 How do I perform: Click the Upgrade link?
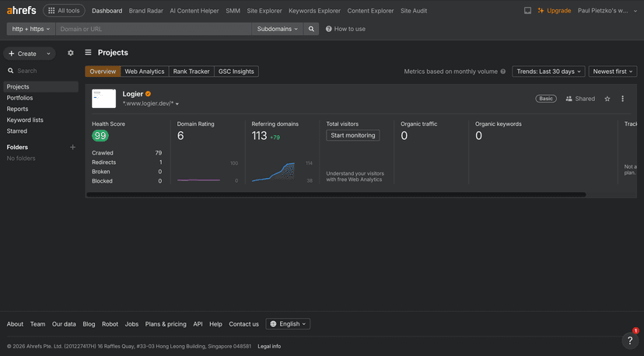pyautogui.click(x=554, y=11)
